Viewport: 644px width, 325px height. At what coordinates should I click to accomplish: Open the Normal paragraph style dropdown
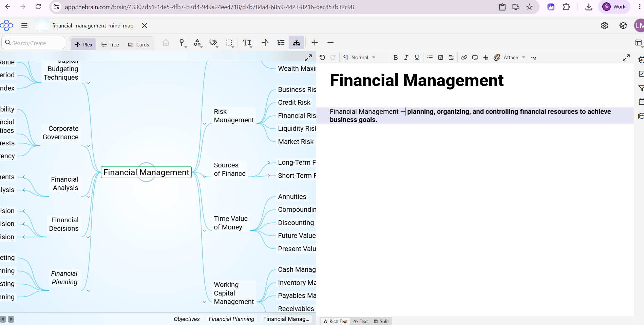pos(359,58)
